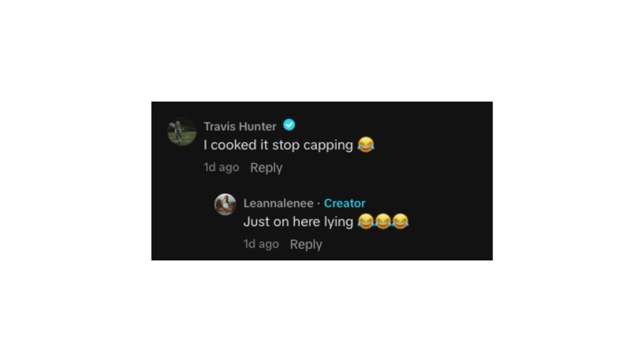Click the dot separator before Creator
Viewport: 644px width, 362px height.
click(x=318, y=203)
